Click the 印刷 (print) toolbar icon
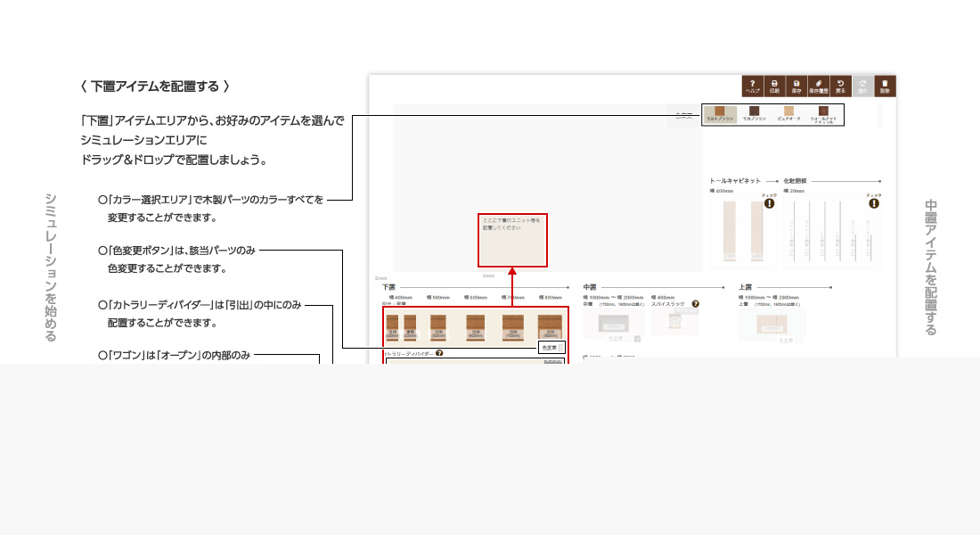 pyautogui.click(x=774, y=86)
